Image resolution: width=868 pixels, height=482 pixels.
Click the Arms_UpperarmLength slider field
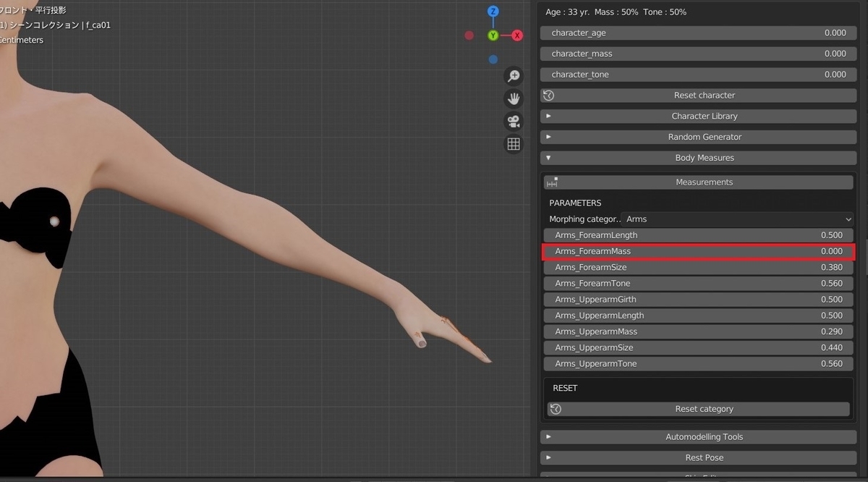[699, 316]
